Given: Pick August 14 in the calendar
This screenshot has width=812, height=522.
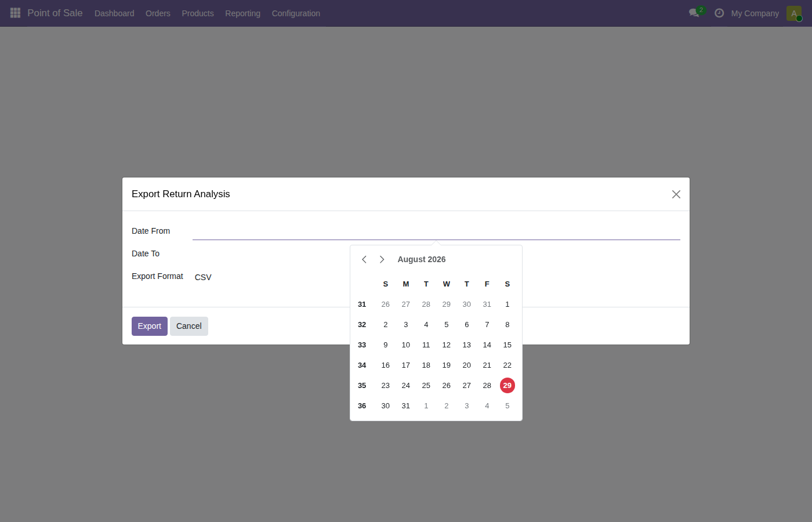Looking at the screenshot, I should click(x=487, y=345).
